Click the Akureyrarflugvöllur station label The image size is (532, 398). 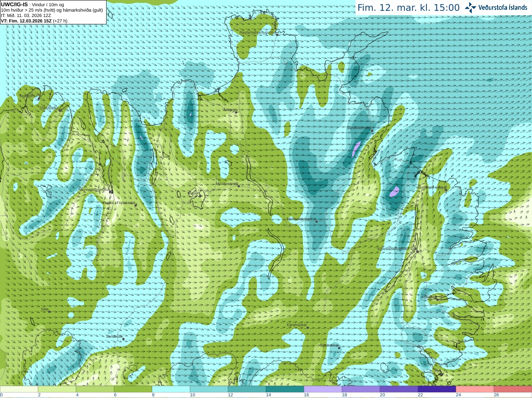94,189
